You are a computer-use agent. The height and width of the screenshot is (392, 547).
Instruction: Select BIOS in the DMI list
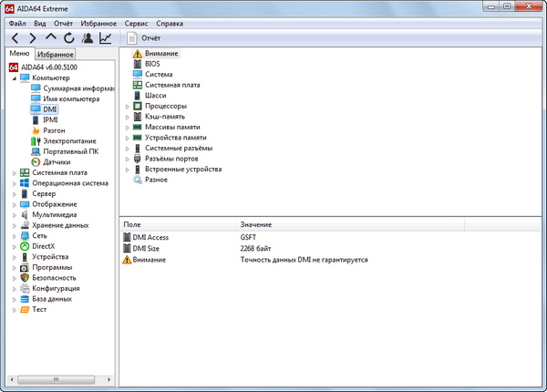click(x=152, y=64)
